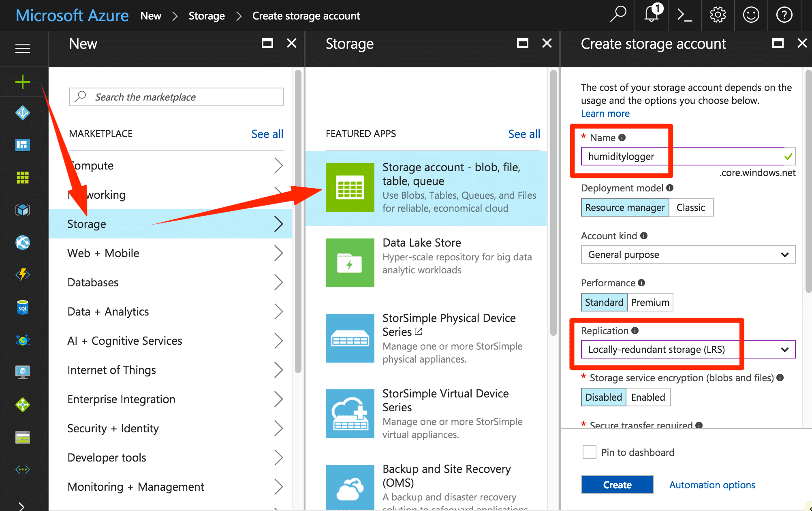Screen dimensions: 812x511
Task: Select Enterprise Integration category
Action: [x=170, y=399]
